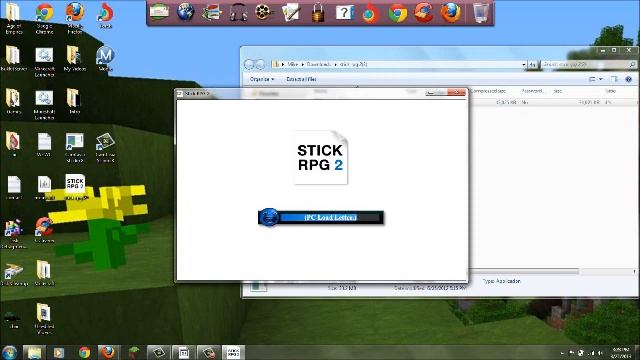The height and width of the screenshot is (360, 640).
Task: Refresh the Explorer address bar
Action: [x=533, y=64]
